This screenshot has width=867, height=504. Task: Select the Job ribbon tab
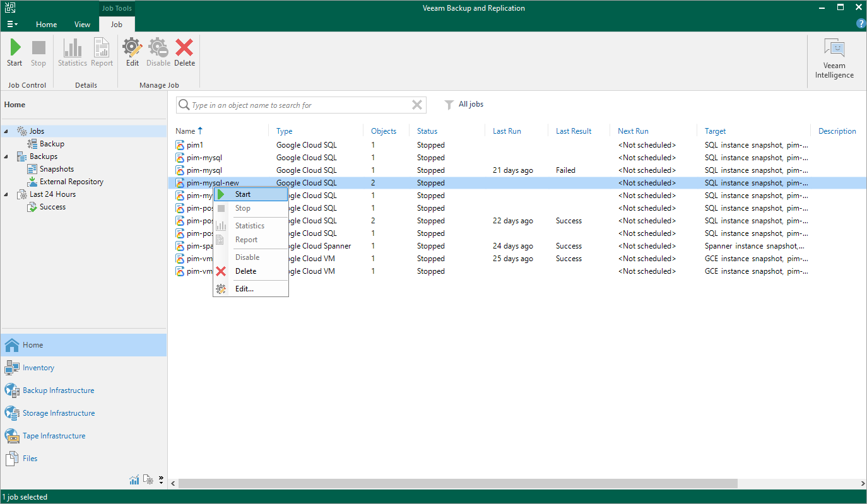tap(117, 25)
